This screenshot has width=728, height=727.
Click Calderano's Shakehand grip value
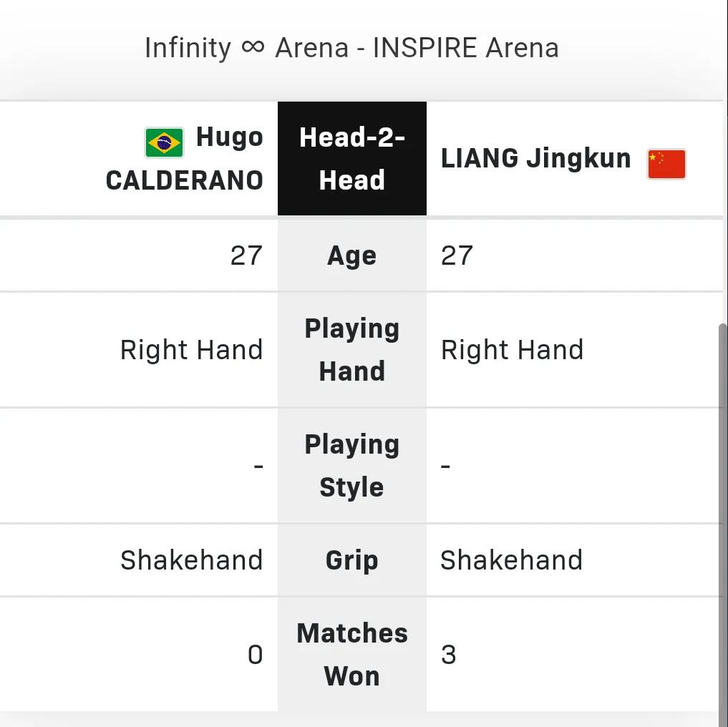click(x=192, y=560)
